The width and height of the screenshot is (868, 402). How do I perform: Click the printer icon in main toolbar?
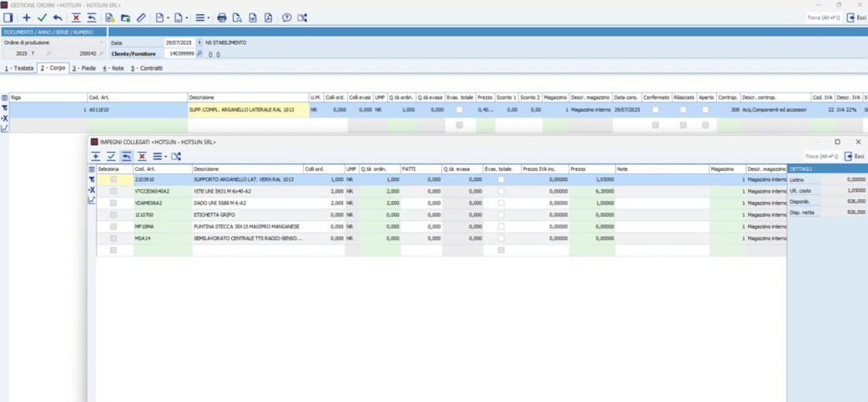(x=222, y=18)
